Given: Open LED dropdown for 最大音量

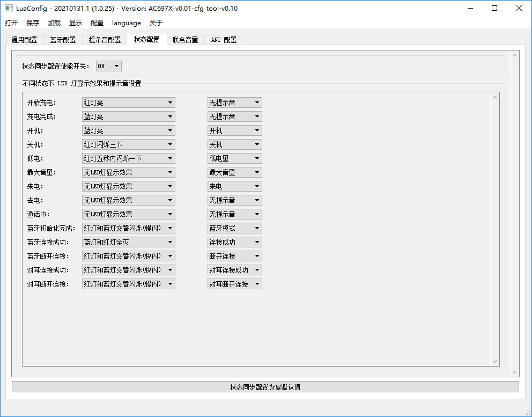Looking at the screenshot, I should click(x=129, y=172).
